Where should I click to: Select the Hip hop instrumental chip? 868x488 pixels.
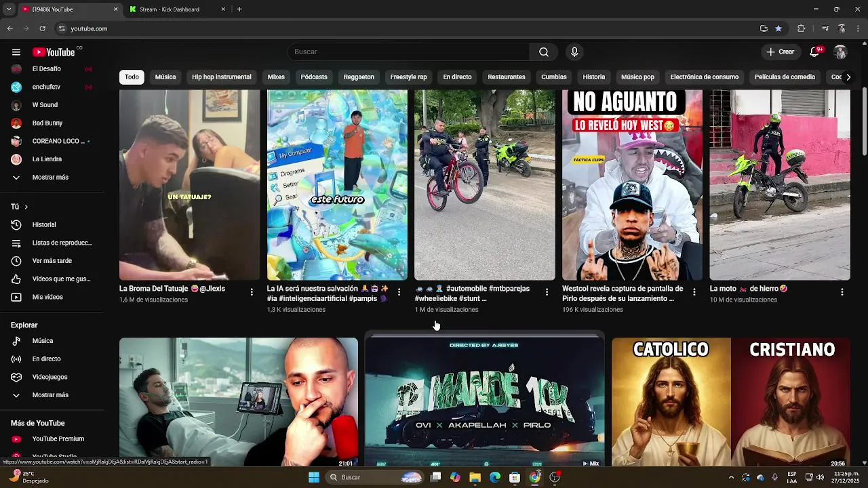[x=222, y=77]
